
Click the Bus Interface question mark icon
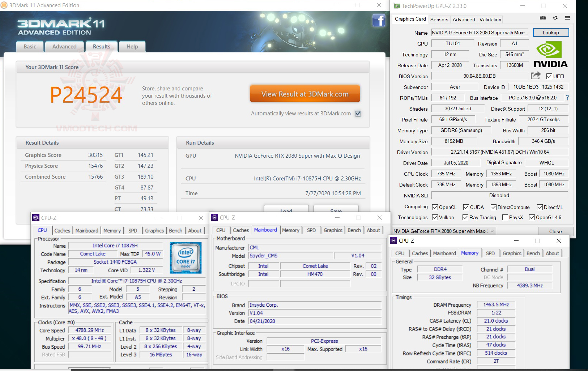point(567,98)
